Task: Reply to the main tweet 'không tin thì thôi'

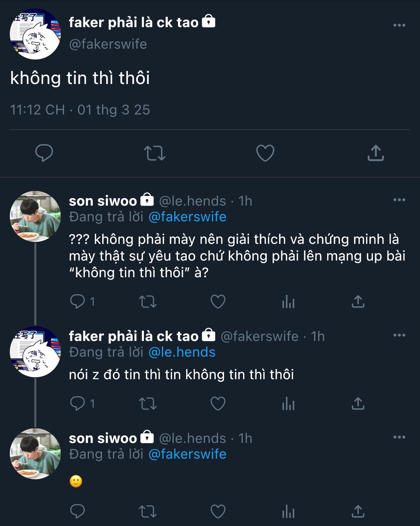Action: pyautogui.click(x=44, y=153)
